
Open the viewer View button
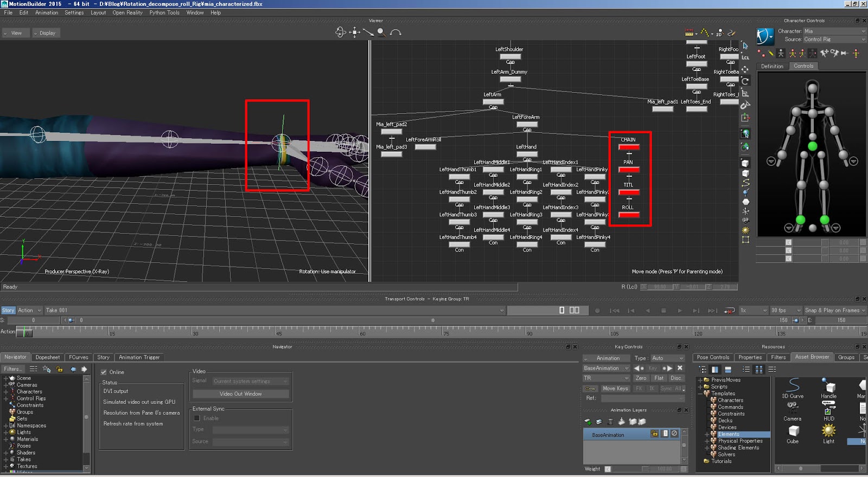[16, 33]
